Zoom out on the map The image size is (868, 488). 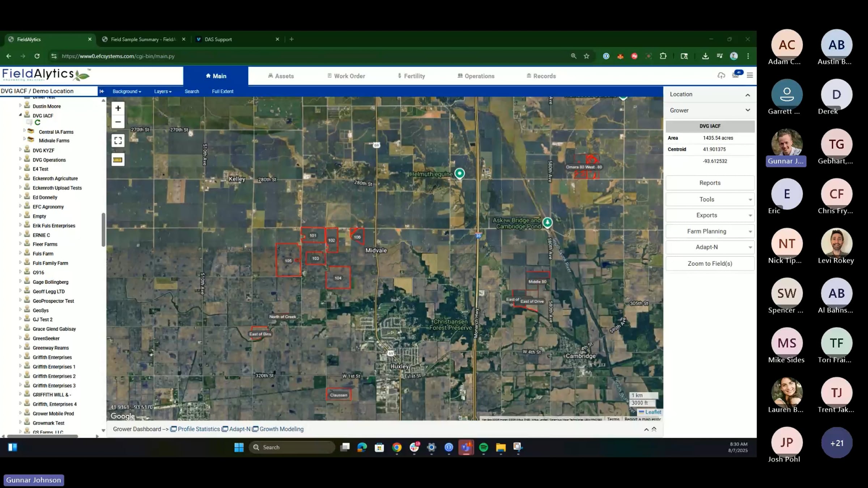[x=118, y=122]
